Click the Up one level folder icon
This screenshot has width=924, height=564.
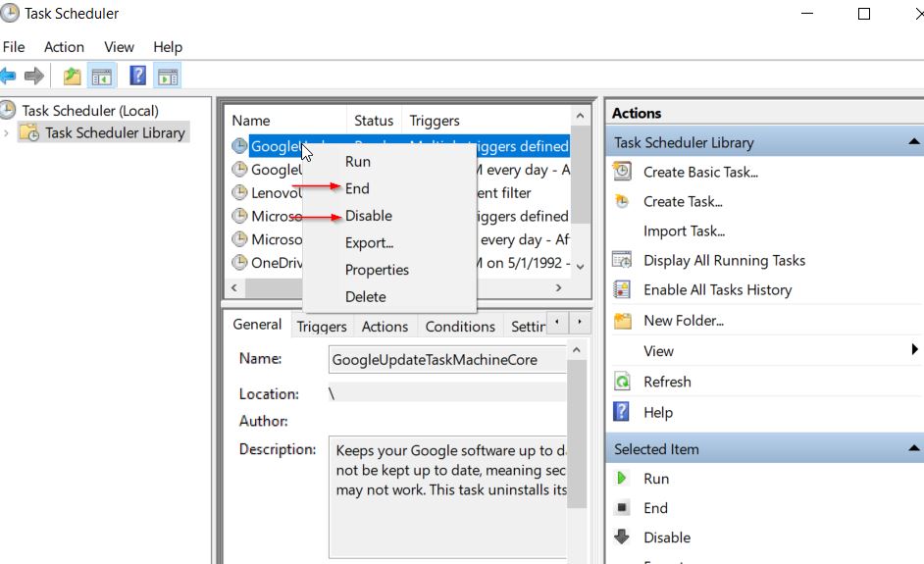pos(72,77)
